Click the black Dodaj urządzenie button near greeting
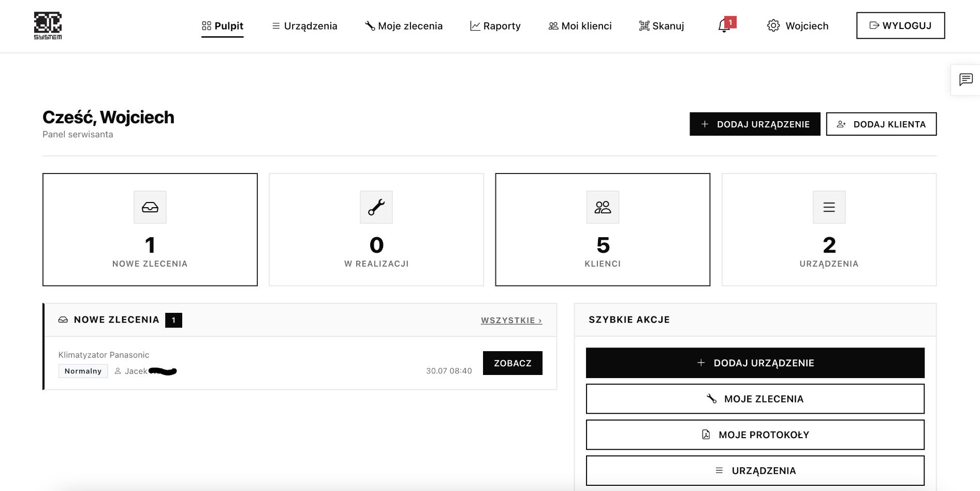This screenshot has height=491, width=980. (x=755, y=124)
